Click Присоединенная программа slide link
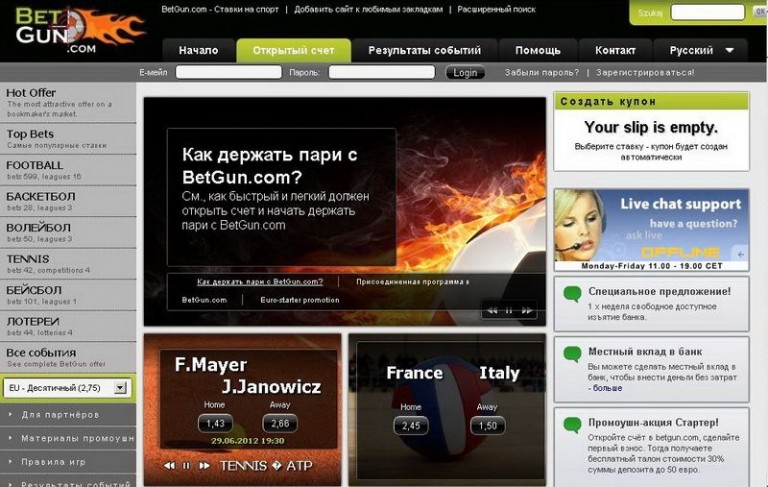The width and height of the screenshot is (768, 487). click(412, 282)
